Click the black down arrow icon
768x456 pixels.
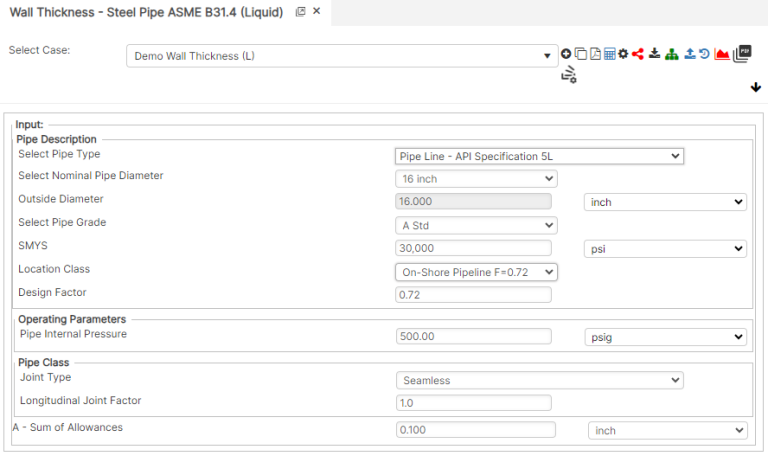click(755, 88)
